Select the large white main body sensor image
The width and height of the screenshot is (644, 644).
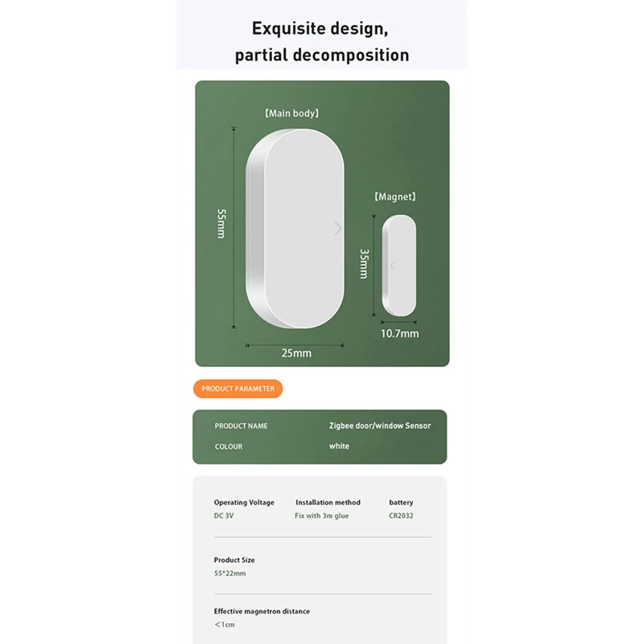pos(295,228)
